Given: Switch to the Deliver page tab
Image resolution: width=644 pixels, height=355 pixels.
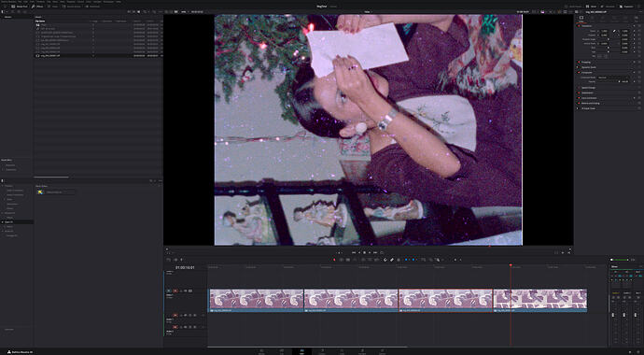Looking at the screenshot, I should pos(383,351).
